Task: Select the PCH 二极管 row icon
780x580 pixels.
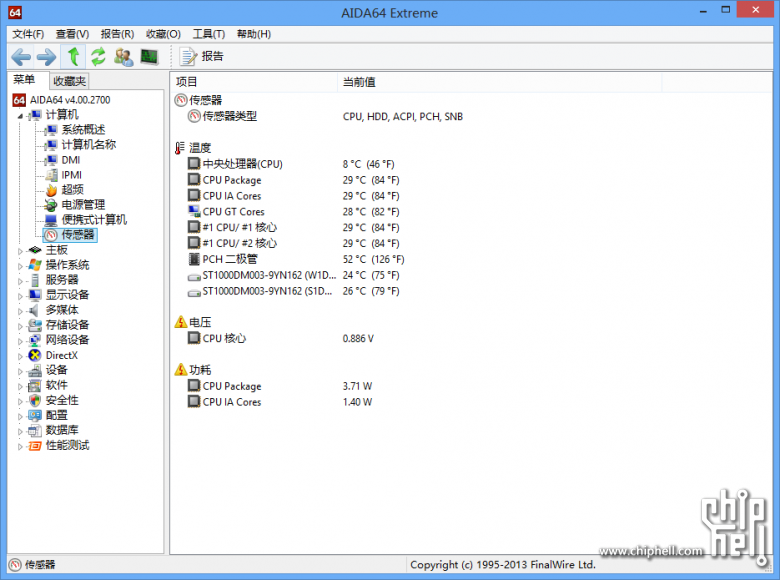Action: (194, 259)
